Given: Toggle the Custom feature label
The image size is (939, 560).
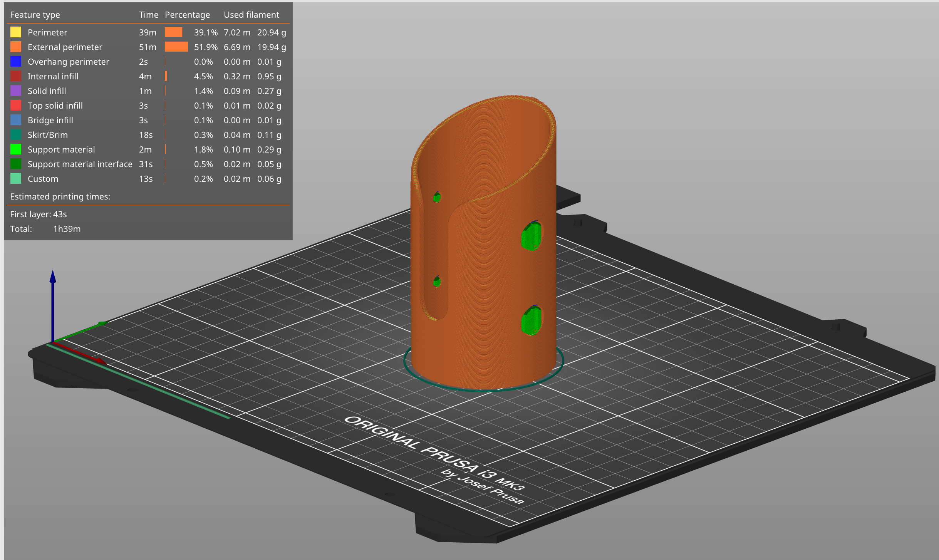Looking at the screenshot, I should 43,179.
